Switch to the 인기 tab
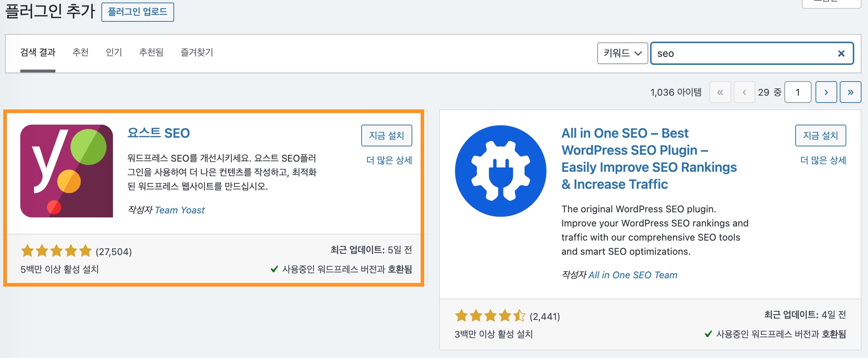This screenshot has width=868, height=358. point(114,53)
